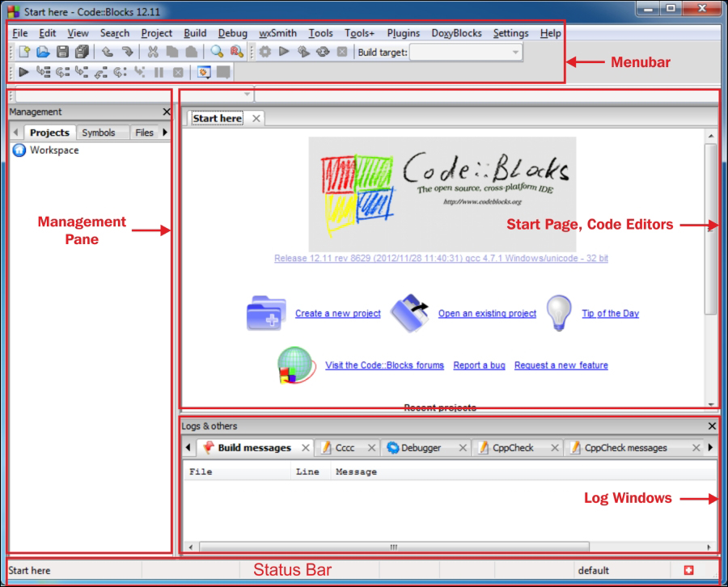Pause the debugger with the Break icon
Screen dimensions: 728x587
click(x=159, y=72)
